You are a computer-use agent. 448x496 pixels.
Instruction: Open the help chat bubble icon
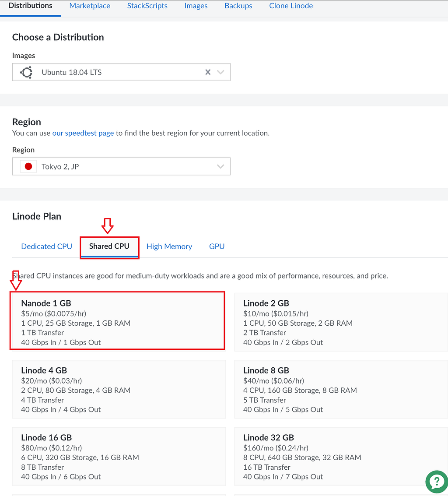pos(437,482)
